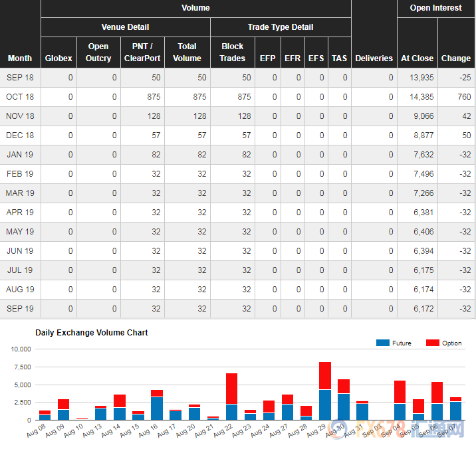Image resolution: width=476 pixels, height=453 pixels.
Task: Click the change value 42
Action: (x=467, y=116)
